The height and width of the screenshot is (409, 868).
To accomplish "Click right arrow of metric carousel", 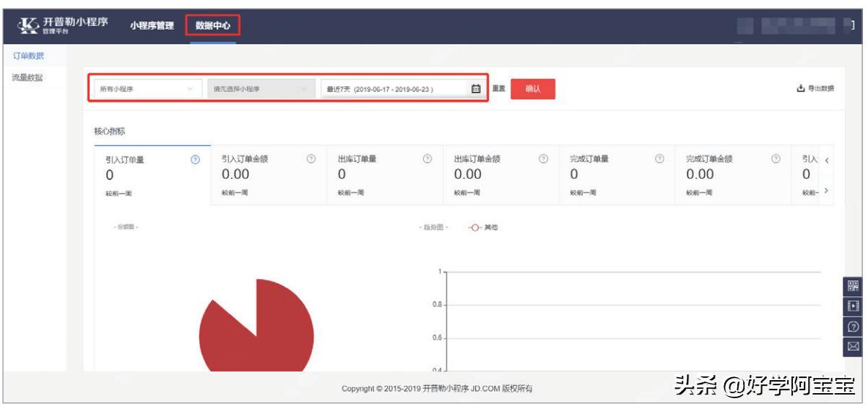I will click(826, 191).
